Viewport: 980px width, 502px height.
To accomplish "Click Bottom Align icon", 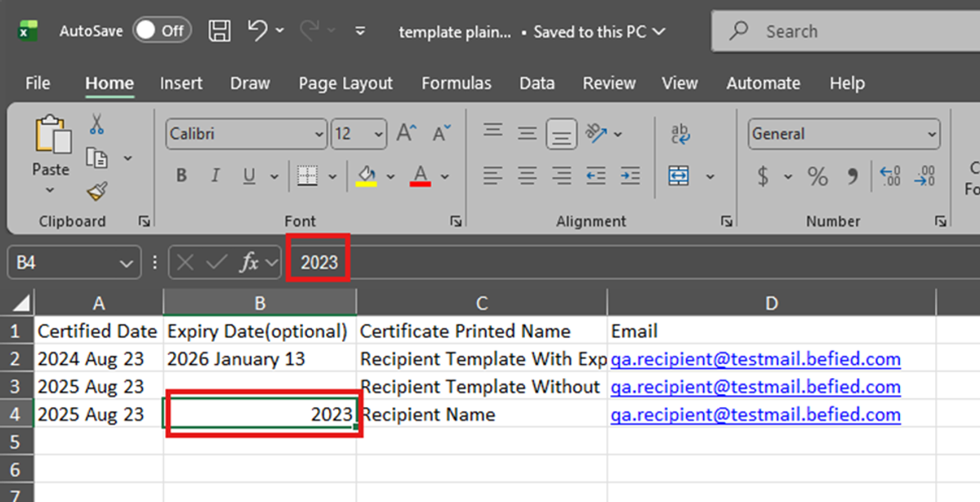I will pyautogui.click(x=562, y=134).
